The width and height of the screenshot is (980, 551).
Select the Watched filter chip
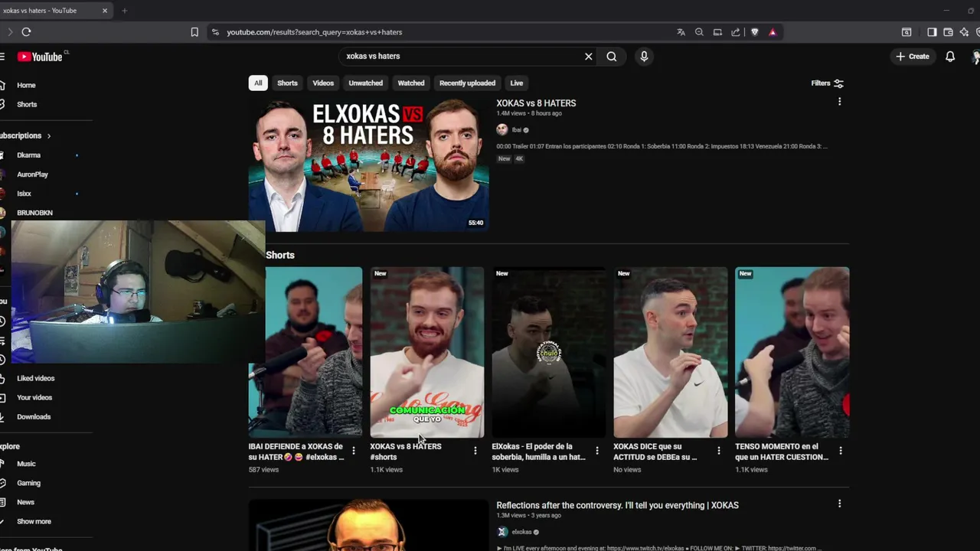tap(411, 83)
